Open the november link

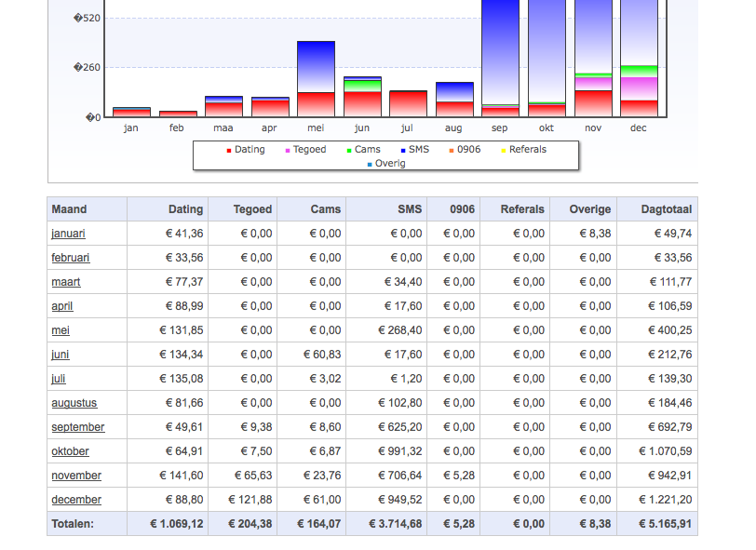[x=76, y=476]
